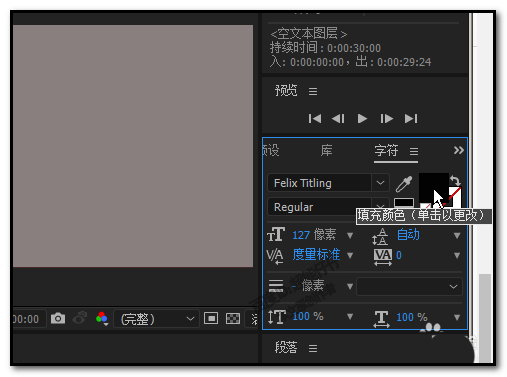Screen dimensions: 507x377
Task: Play the composition preview
Action: point(362,118)
